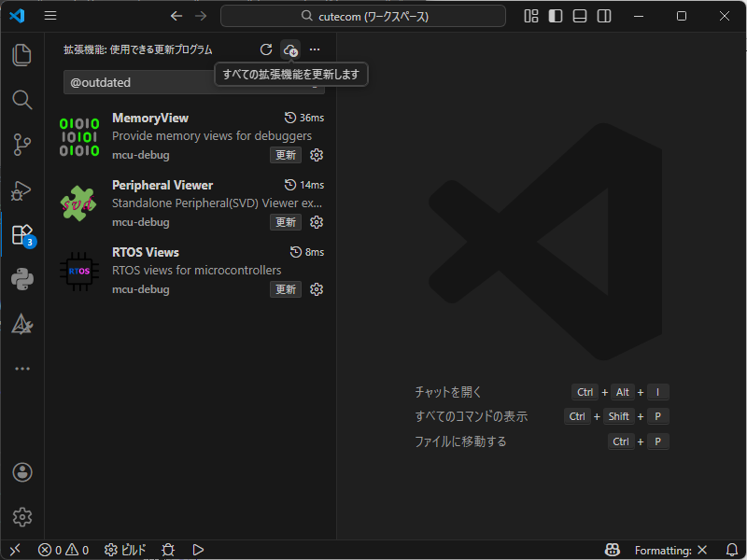Update the MemoryView extension
This screenshot has height=560, width=747.
[x=286, y=155]
